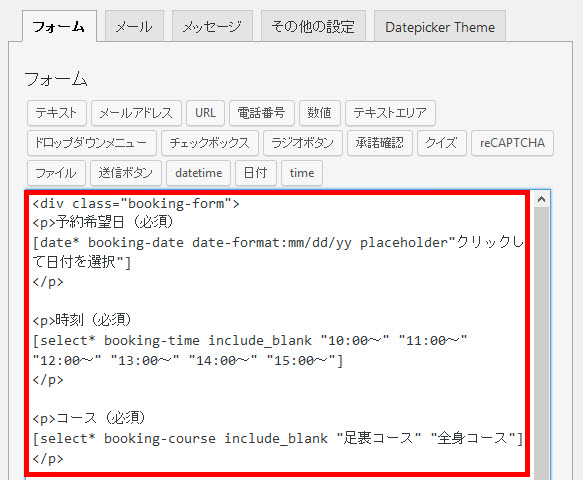Switch to the フォーム tab
The image size is (583, 480).
click(x=59, y=26)
